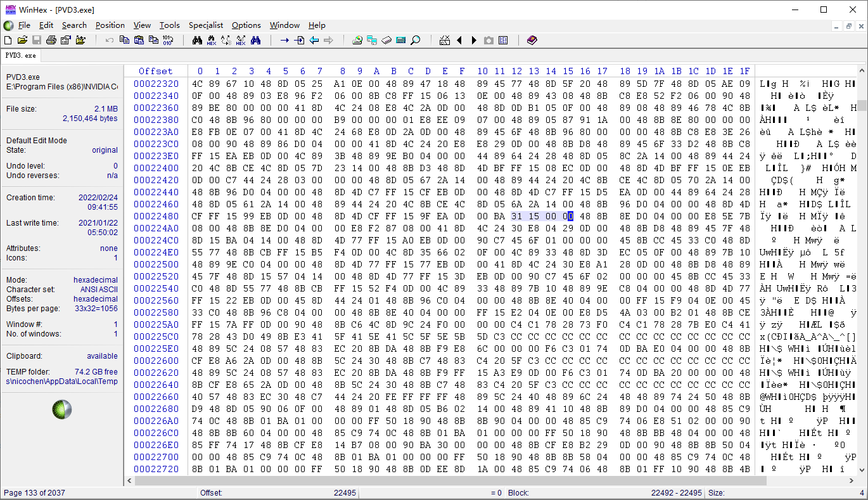Click the 'hexadecimal' Mode value
868x500 pixels.
pos(96,279)
